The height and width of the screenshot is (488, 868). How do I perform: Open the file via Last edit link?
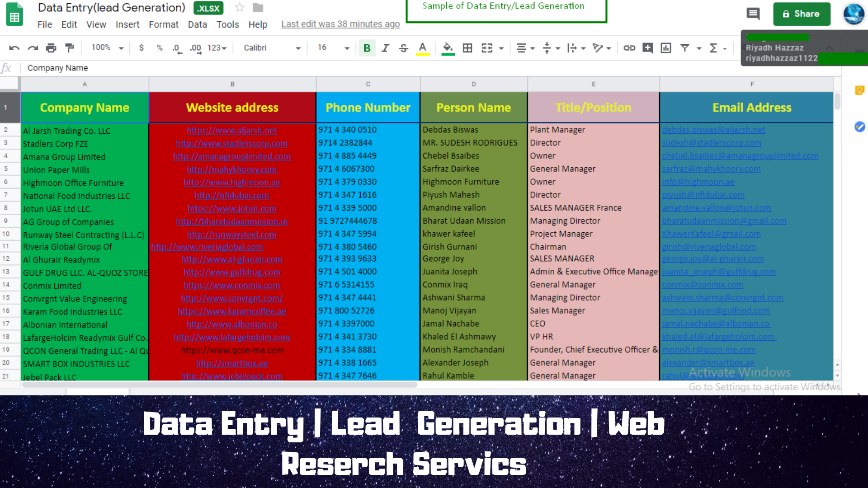(340, 23)
